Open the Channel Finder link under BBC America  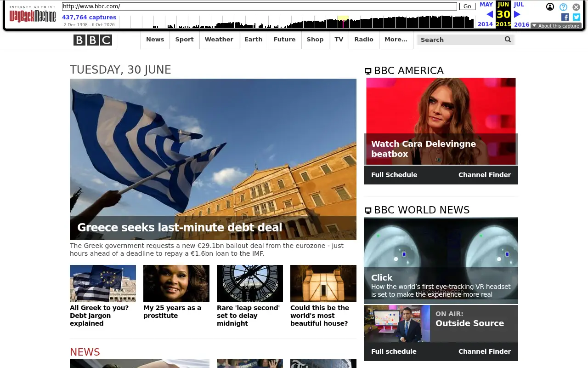coord(485,175)
